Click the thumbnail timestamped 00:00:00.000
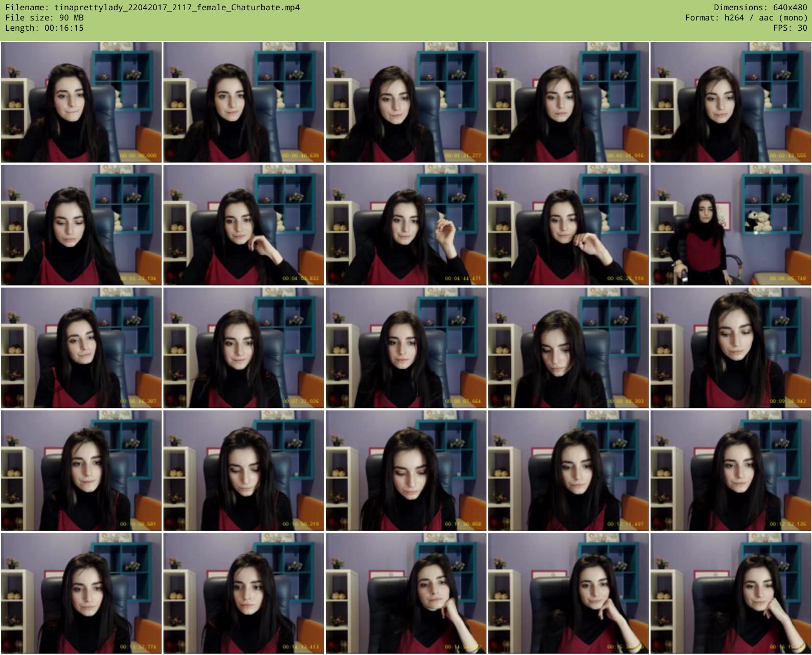 coord(81,102)
